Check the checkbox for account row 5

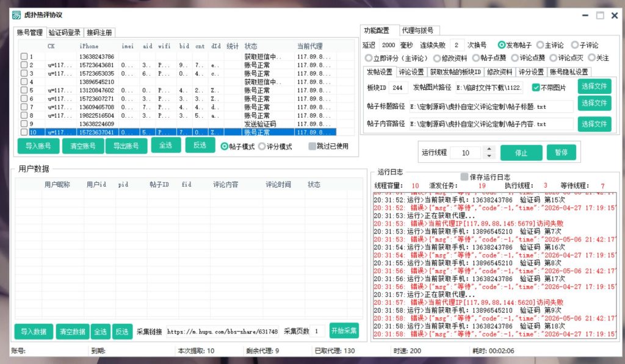24,90
